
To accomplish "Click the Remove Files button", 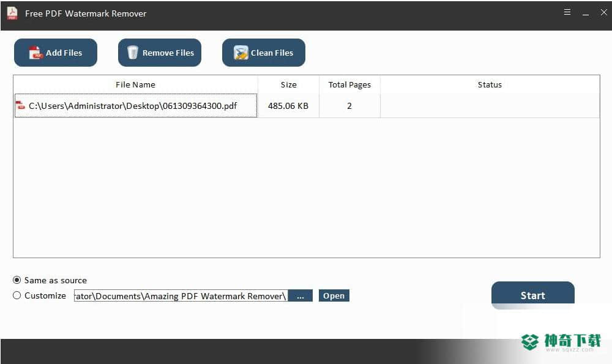I will click(x=160, y=53).
